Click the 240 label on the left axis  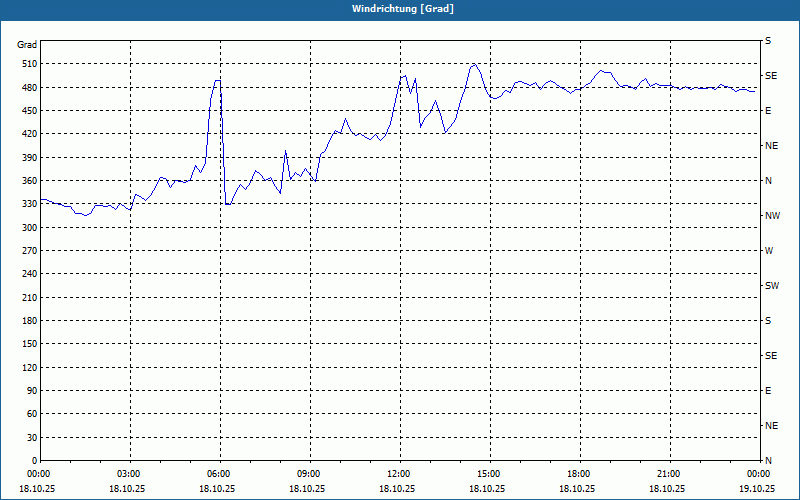[30, 273]
